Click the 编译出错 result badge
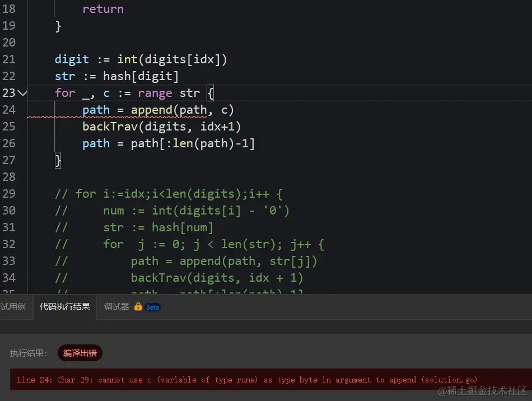Image resolution: width=532 pixels, height=401 pixels. (x=80, y=353)
